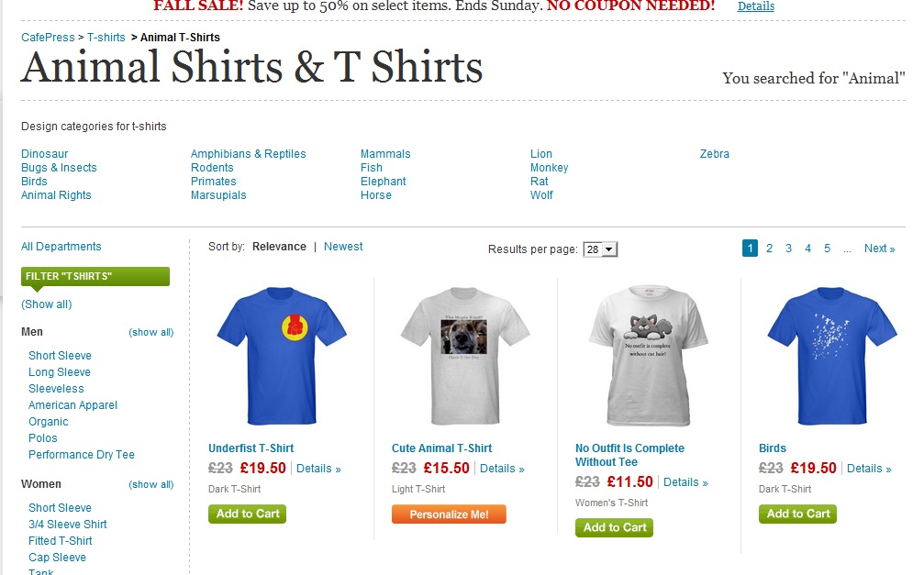Open the Amphibians & Reptiles category
The height and width of the screenshot is (575, 924).
tap(248, 154)
